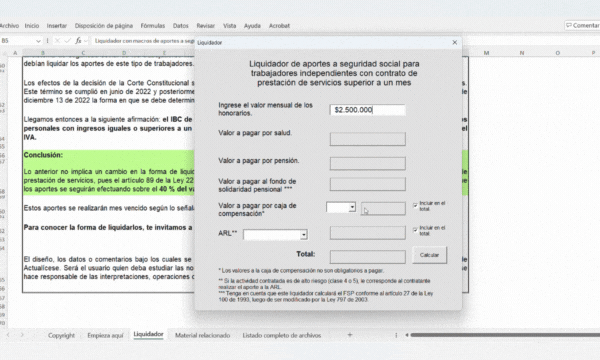This screenshot has width=600, height=360.
Task: Select column O header
Action: (x=558, y=53)
